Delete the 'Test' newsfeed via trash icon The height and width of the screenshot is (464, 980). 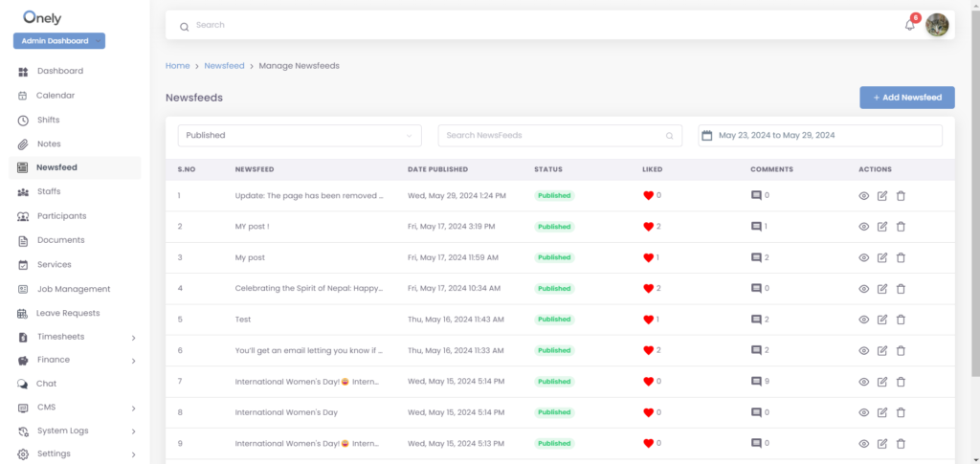(901, 320)
